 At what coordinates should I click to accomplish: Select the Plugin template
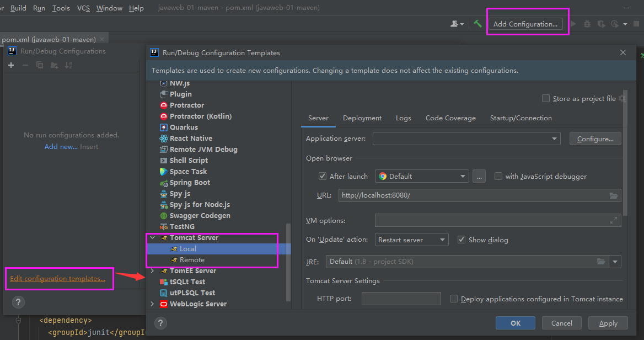pos(180,94)
